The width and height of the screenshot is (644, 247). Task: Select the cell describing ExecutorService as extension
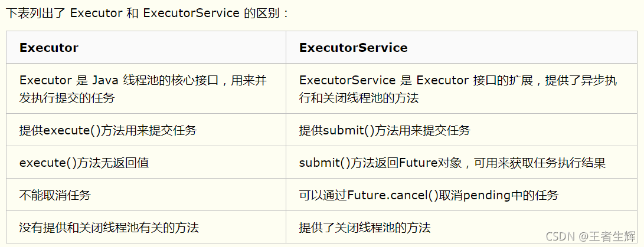[x=461, y=88]
